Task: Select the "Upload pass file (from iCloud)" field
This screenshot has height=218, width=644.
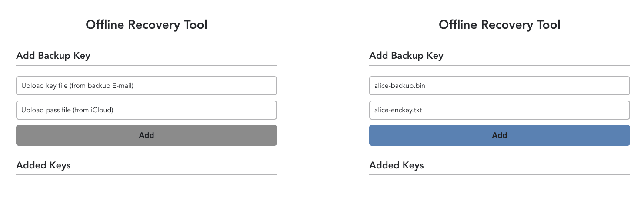Action: click(146, 110)
